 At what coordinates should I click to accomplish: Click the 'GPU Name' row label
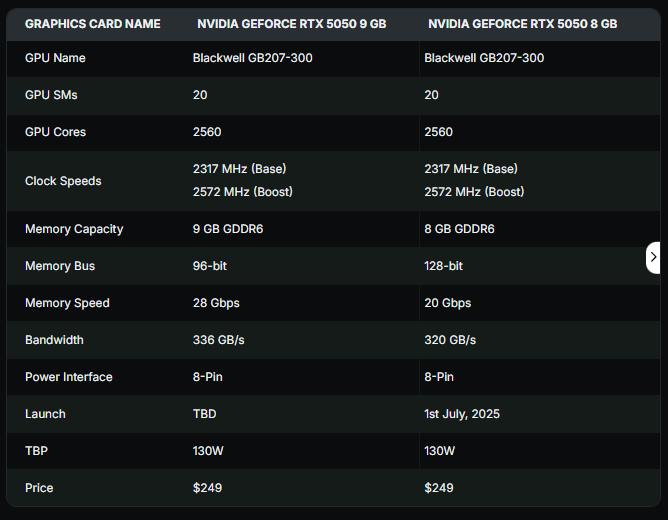[x=55, y=58]
